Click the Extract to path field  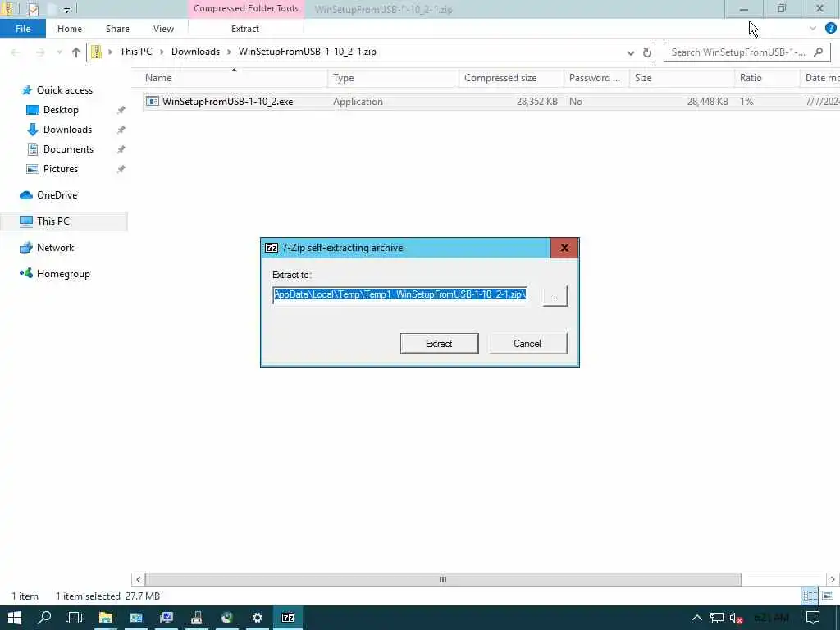coord(400,294)
